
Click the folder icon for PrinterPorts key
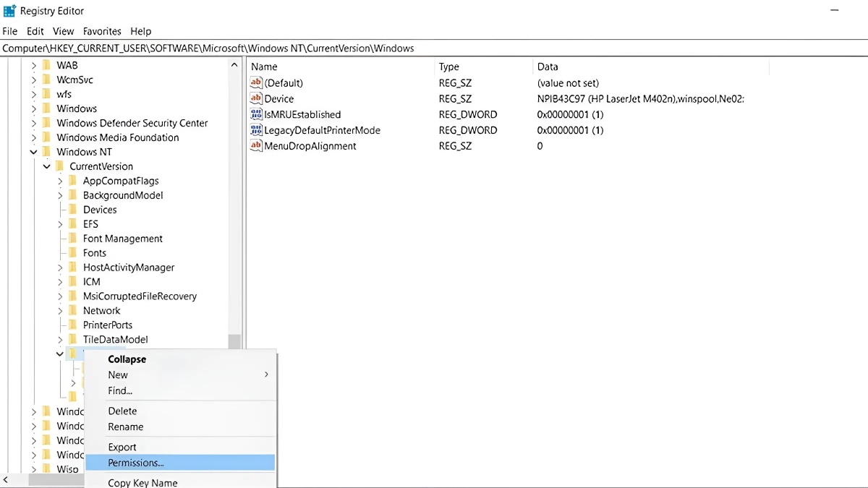(x=74, y=325)
